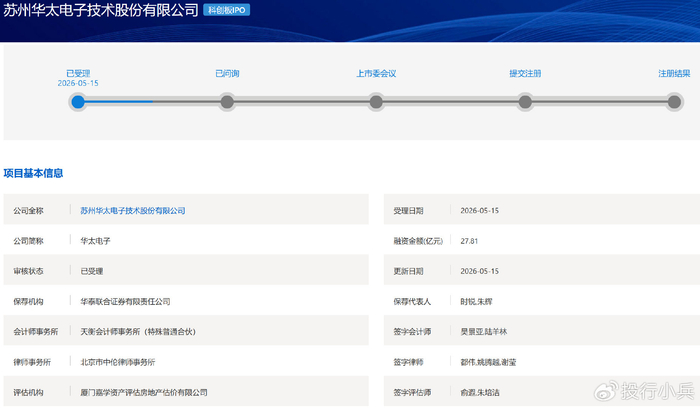This screenshot has width=700, height=408.
Task: Click the page title 苏州华太电子技术股份有限公司 in banner
Action: (101, 10)
